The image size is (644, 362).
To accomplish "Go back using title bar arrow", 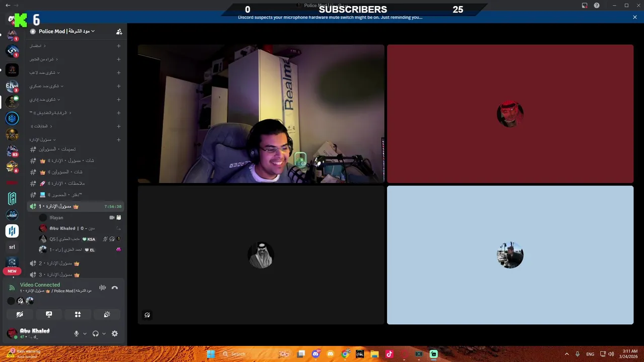I will (8, 6).
